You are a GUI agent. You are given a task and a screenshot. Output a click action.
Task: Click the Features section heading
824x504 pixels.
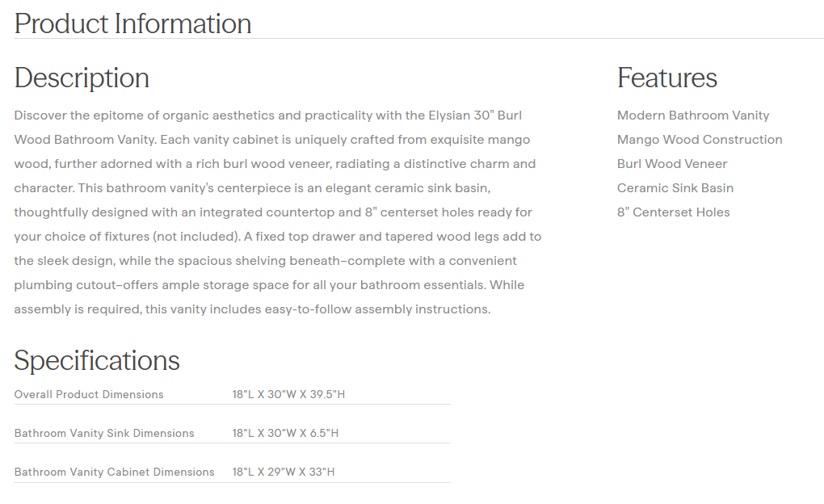(666, 78)
